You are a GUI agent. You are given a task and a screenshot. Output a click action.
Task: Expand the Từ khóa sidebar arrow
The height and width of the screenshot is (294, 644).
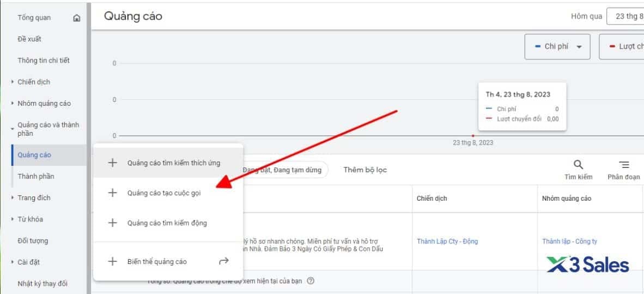13,219
